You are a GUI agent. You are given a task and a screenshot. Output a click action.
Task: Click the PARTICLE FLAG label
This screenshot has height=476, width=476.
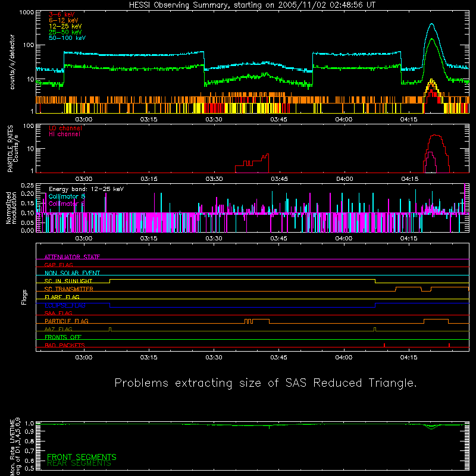67,321
